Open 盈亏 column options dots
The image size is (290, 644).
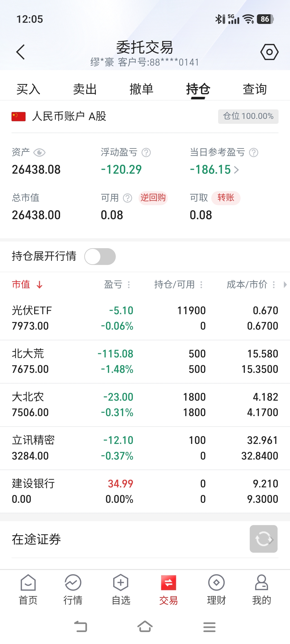[x=129, y=285]
